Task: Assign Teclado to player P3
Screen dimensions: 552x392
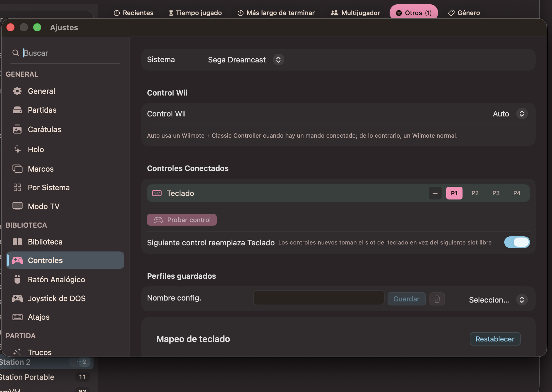Action: tap(496, 193)
